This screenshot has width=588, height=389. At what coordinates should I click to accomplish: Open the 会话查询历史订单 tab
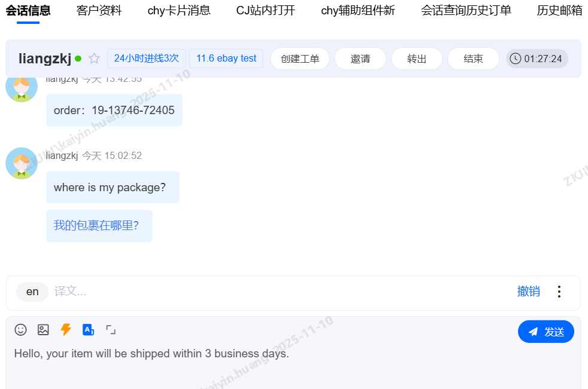pos(466,11)
